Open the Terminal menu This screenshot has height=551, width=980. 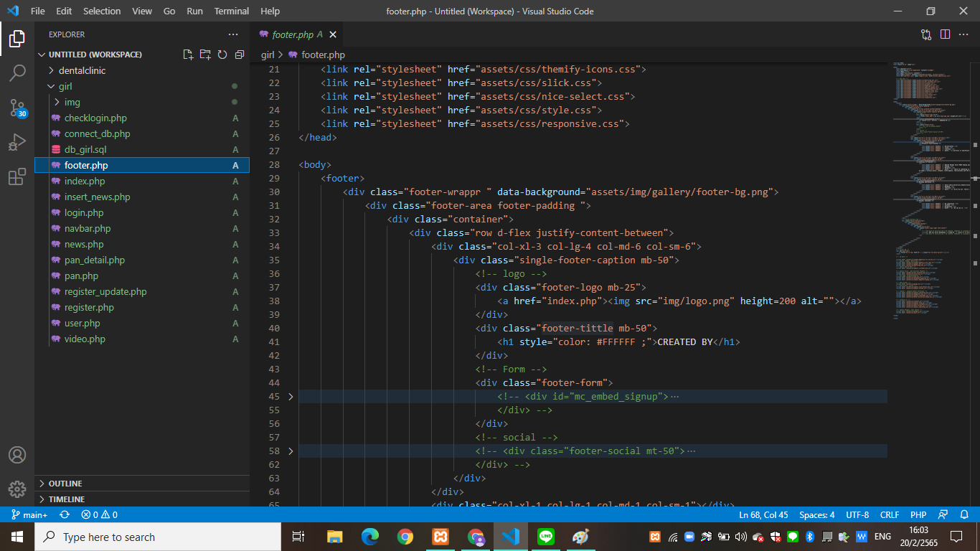pyautogui.click(x=232, y=11)
